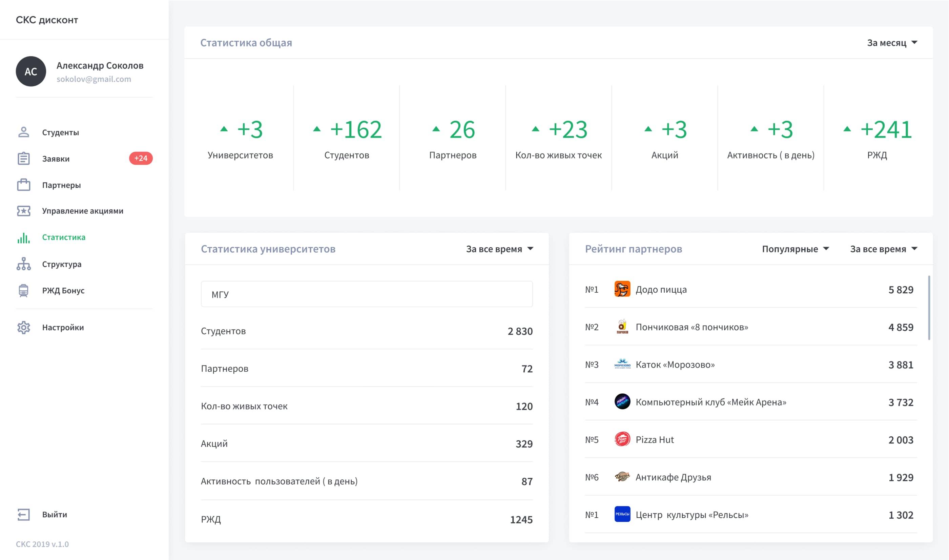This screenshot has height=560, width=949.
Task: Go to the Структура menu section
Action: [x=62, y=264]
